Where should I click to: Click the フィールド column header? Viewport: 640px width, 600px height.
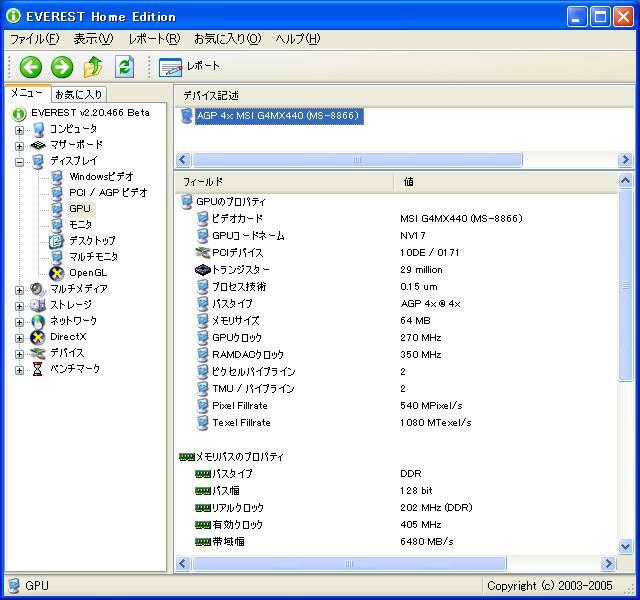(x=284, y=182)
